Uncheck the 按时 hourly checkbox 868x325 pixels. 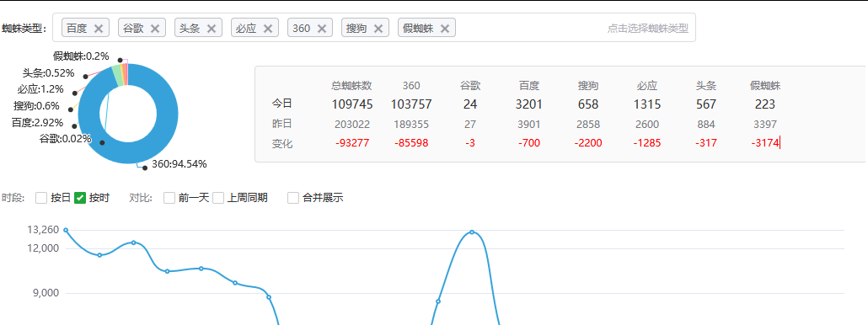click(80, 198)
